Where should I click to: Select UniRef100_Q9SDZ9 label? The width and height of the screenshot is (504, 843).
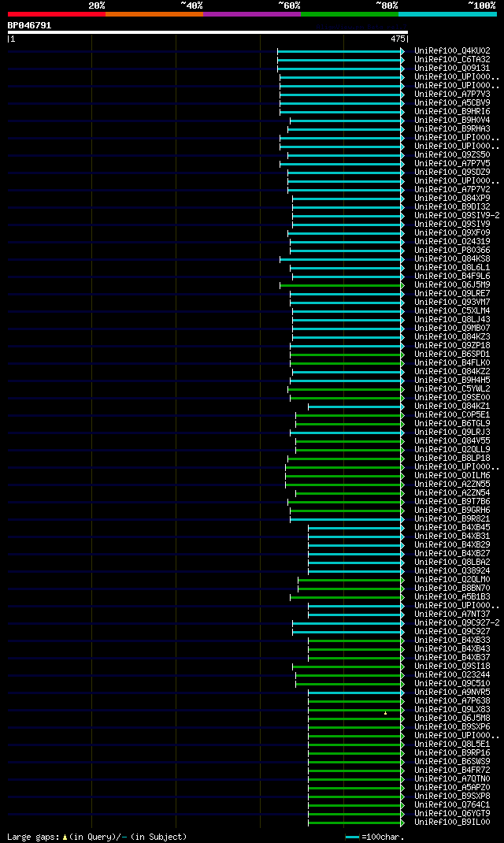[x=452, y=172]
